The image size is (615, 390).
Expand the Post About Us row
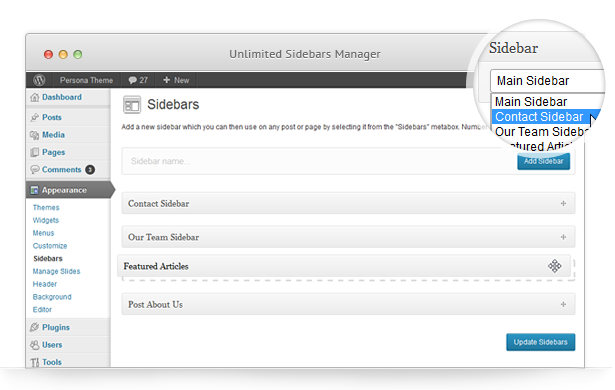tap(563, 304)
